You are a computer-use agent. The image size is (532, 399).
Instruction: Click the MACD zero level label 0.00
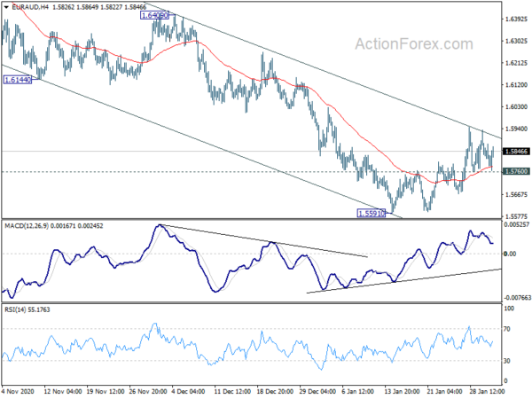(x=511, y=254)
